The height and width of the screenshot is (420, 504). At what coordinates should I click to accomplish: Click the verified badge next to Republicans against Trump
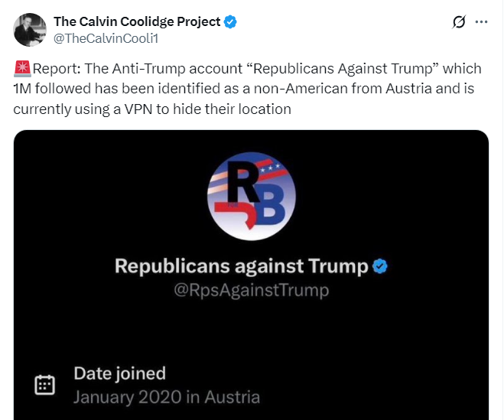pyautogui.click(x=380, y=266)
